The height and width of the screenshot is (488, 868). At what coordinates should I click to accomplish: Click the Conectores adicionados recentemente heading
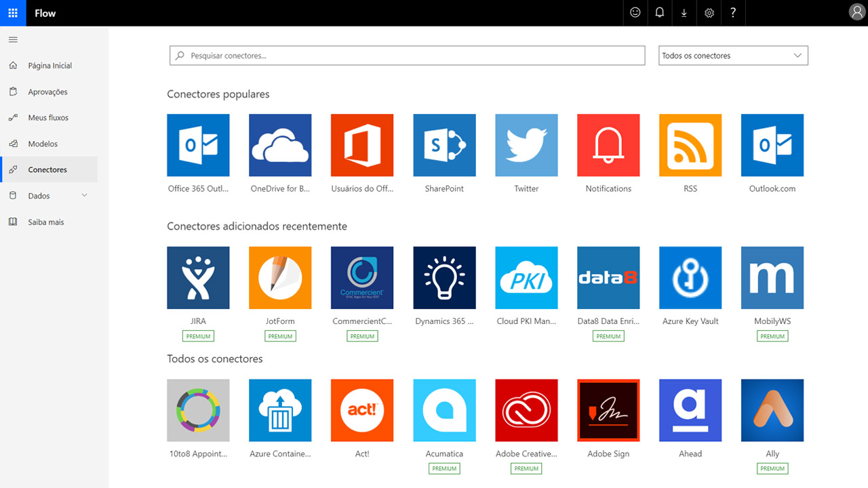pyautogui.click(x=257, y=226)
